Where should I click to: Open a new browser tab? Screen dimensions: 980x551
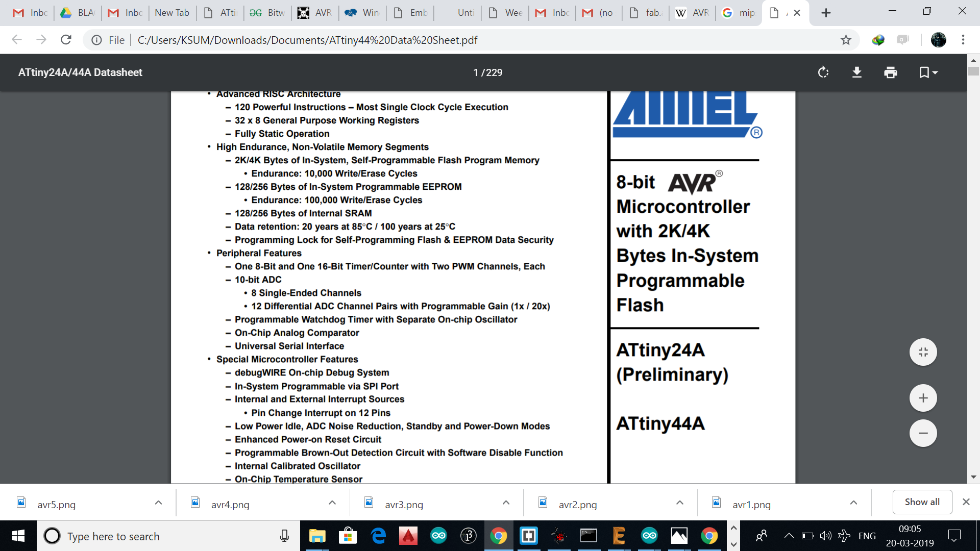click(826, 13)
